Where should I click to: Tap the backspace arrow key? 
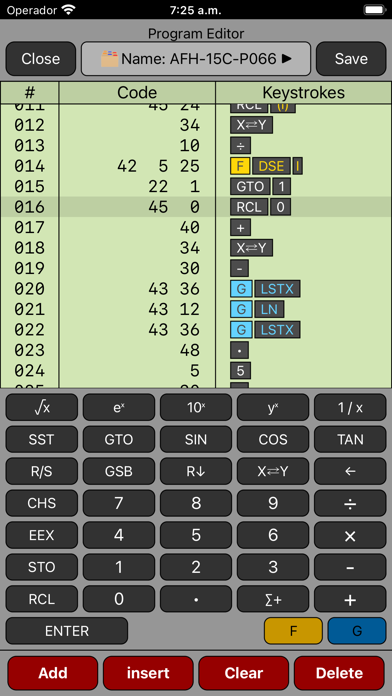(350, 471)
